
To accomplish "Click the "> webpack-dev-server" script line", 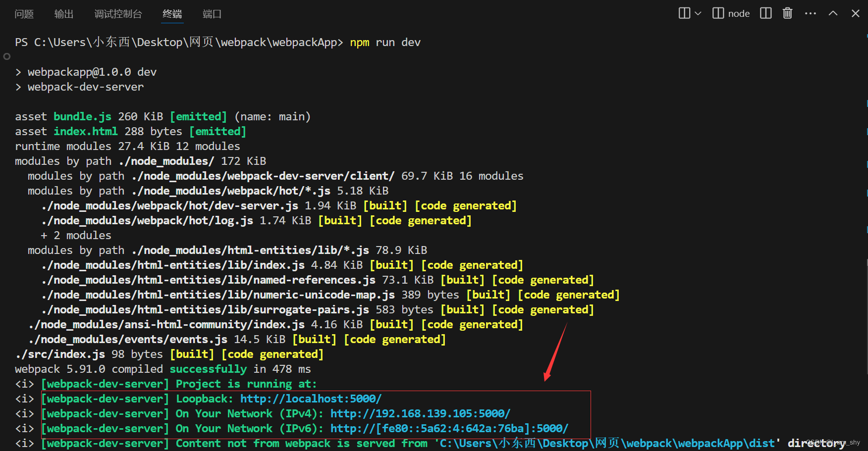I will coord(79,87).
